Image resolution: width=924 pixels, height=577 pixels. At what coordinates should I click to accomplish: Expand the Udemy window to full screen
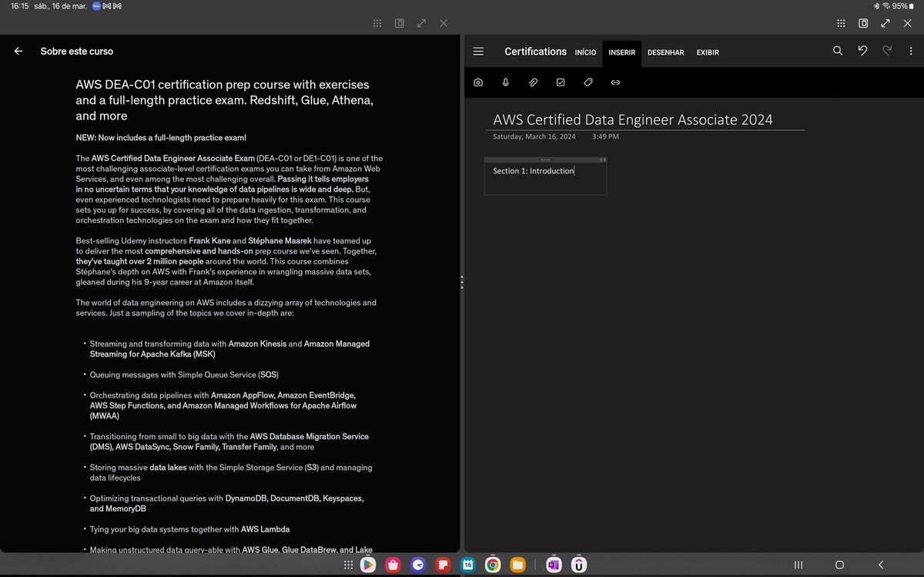pos(422,23)
